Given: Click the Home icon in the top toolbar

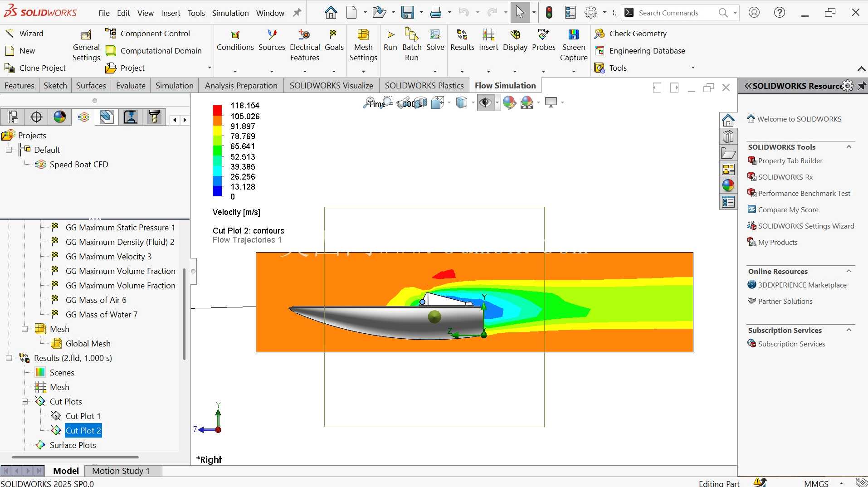Looking at the screenshot, I should point(331,13).
